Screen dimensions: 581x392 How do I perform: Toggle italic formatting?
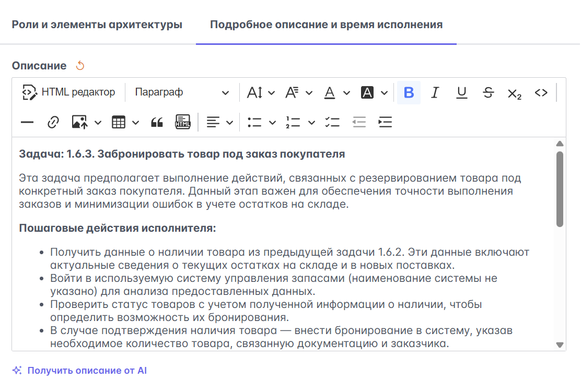point(435,92)
